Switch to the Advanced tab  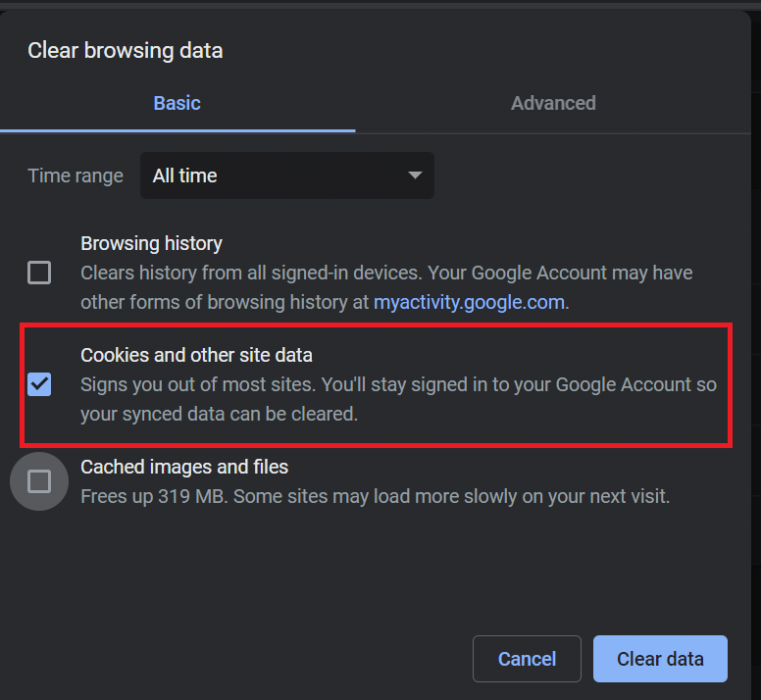553,103
